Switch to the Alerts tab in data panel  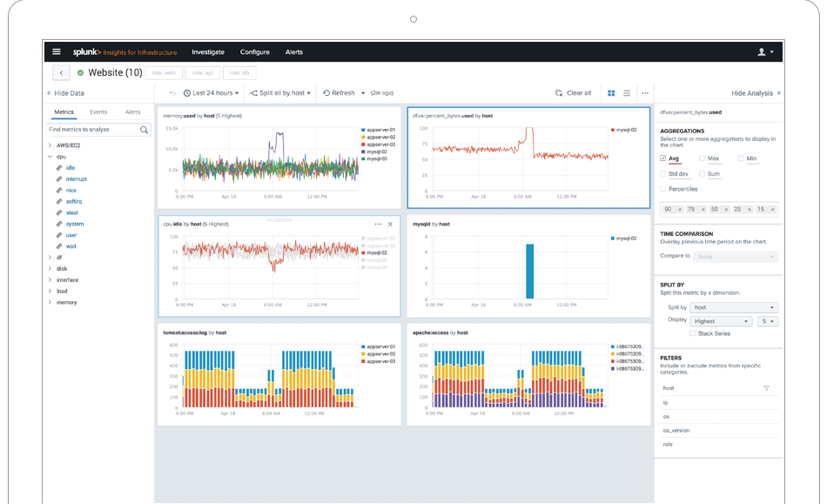[133, 112]
